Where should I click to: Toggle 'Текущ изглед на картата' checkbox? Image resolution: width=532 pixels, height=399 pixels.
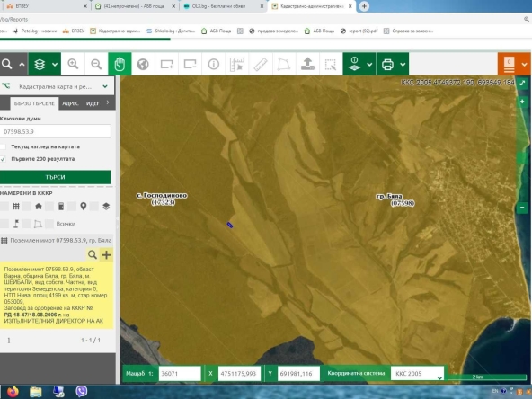coord(3,146)
